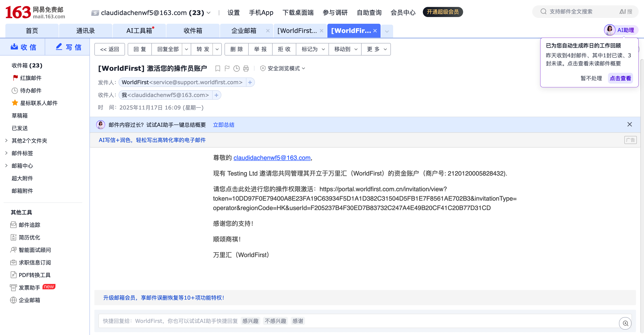Screen dimensions: 644x335
Task: Expand the 邮箱中心 tree item
Action: point(6,165)
